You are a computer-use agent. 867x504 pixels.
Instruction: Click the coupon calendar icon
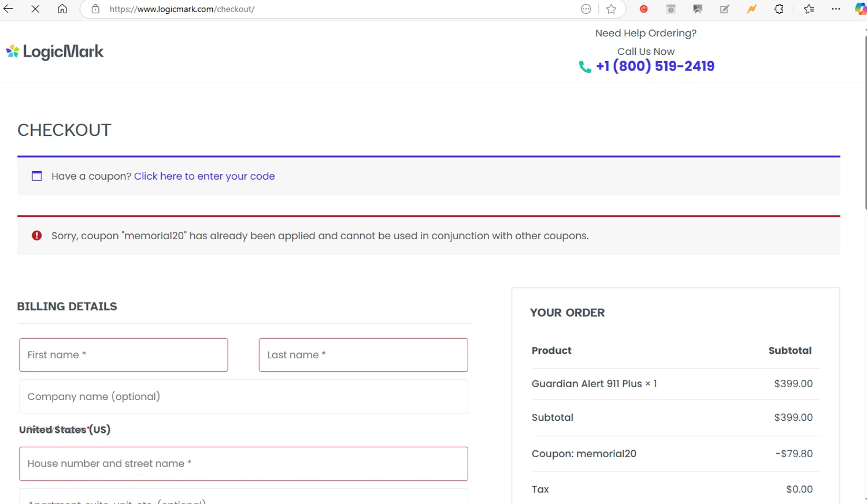(37, 176)
